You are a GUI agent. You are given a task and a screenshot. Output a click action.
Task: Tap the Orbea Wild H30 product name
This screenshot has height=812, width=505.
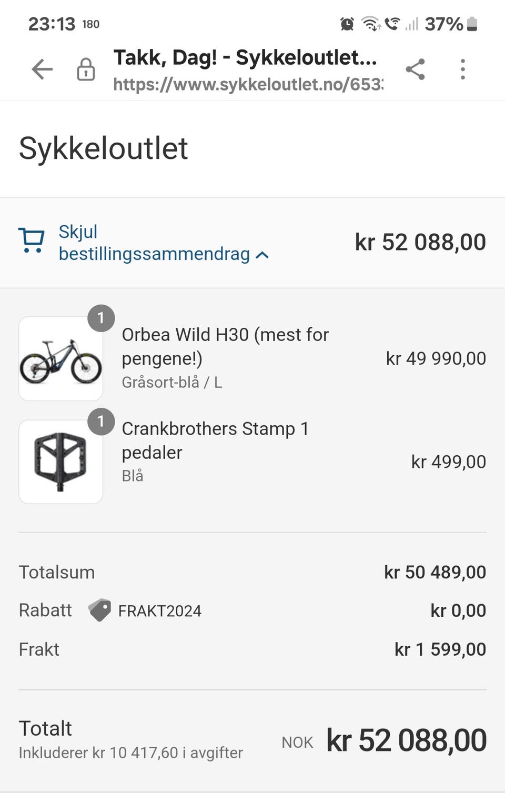tap(225, 346)
